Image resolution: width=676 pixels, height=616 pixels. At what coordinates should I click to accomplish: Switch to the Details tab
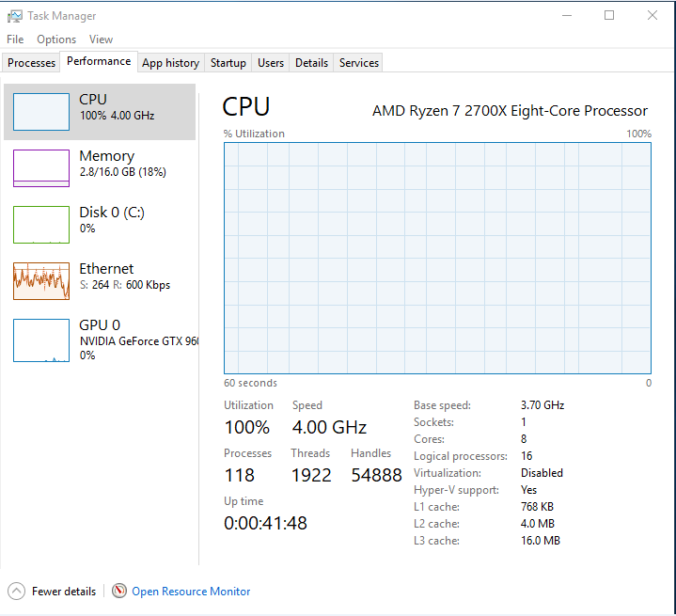click(x=311, y=63)
